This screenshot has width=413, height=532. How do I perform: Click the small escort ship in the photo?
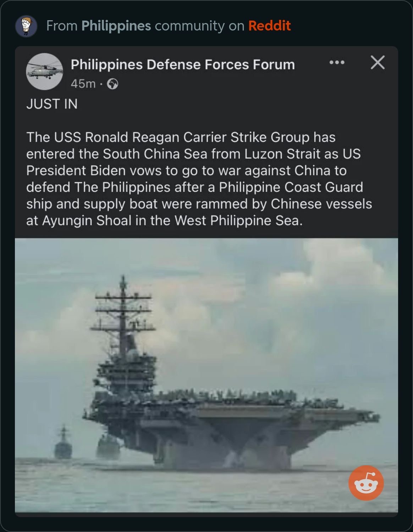tap(63, 442)
